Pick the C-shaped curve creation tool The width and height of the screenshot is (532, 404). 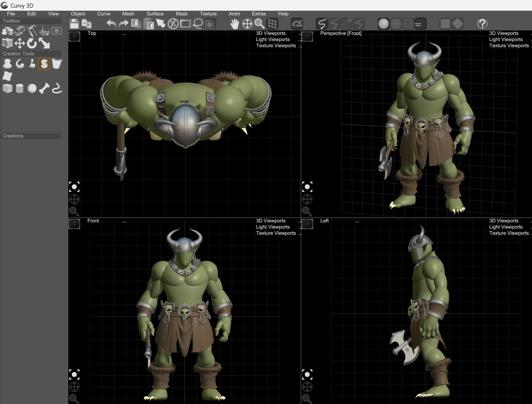coord(20,64)
